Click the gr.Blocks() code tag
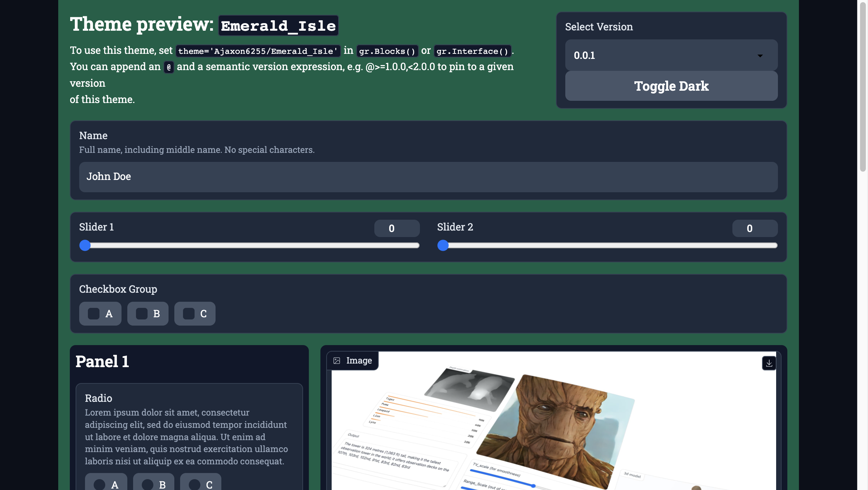Viewport: 868px width, 490px height. [387, 51]
